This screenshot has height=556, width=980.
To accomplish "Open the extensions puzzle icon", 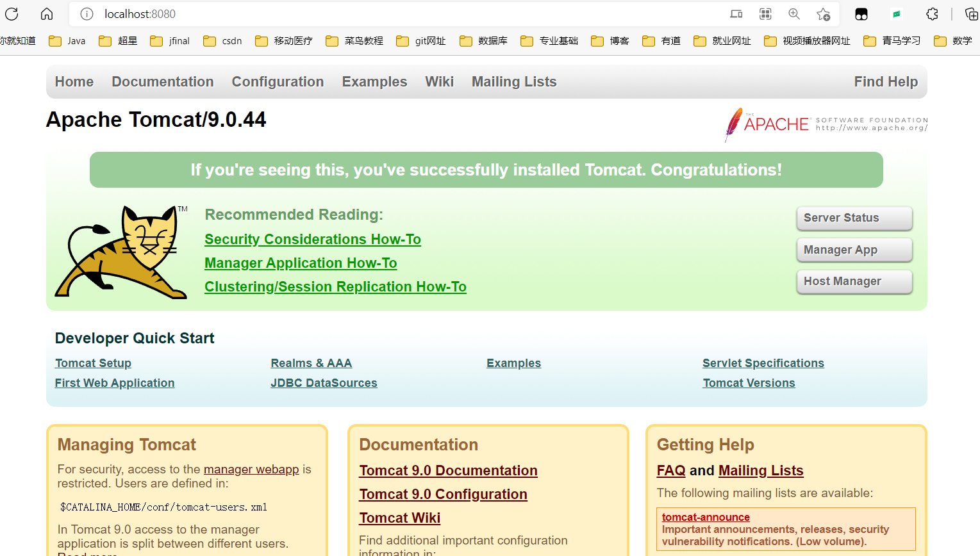I will click(x=933, y=14).
